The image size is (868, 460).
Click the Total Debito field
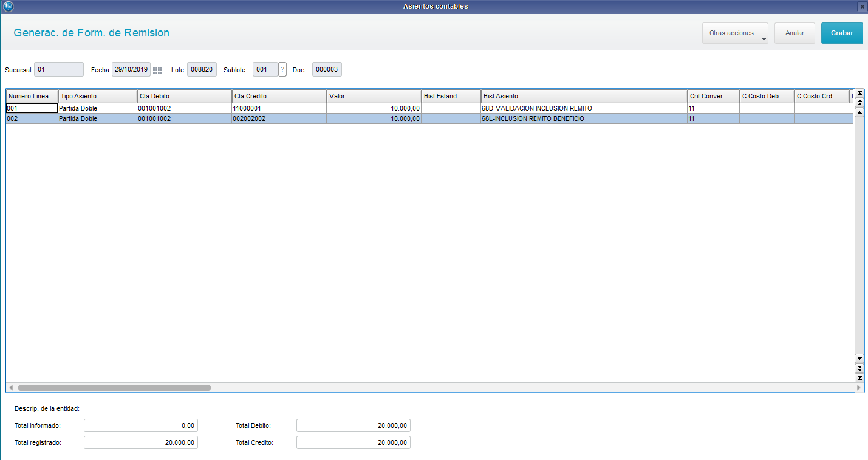click(354, 425)
